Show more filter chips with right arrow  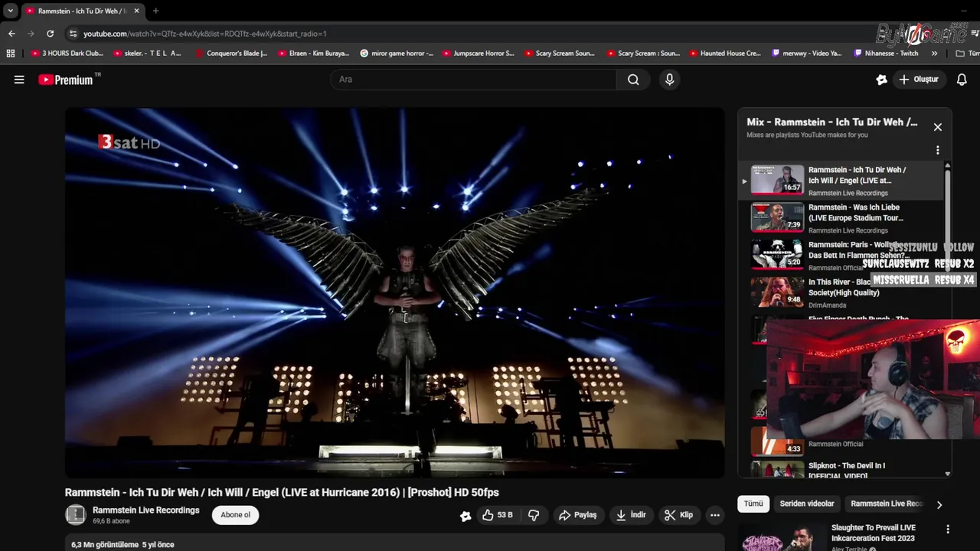click(939, 504)
